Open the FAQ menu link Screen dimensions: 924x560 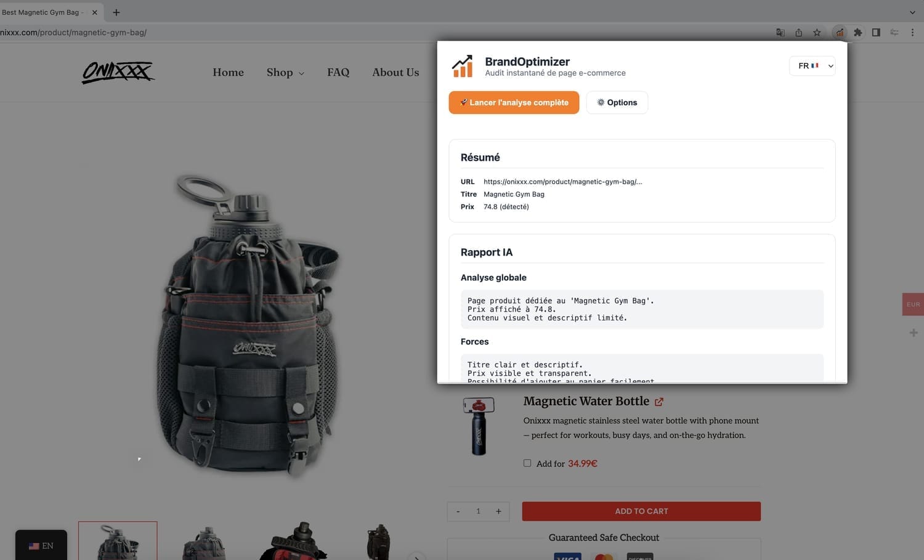(x=338, y=73)
